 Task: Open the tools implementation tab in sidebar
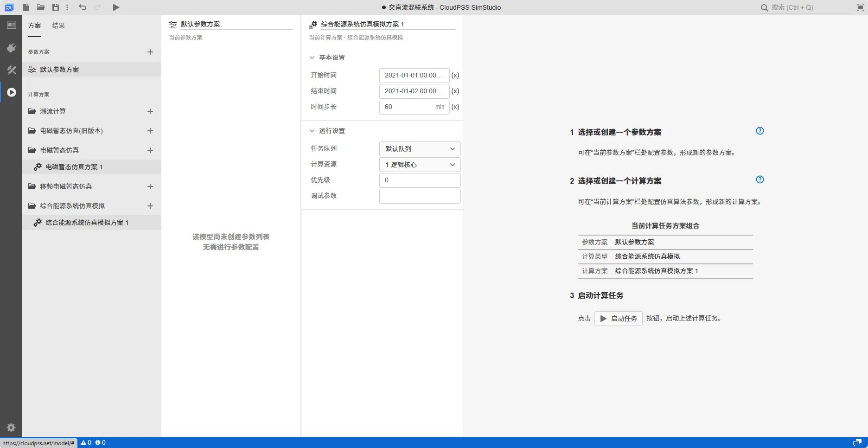(x=11, y=70)
